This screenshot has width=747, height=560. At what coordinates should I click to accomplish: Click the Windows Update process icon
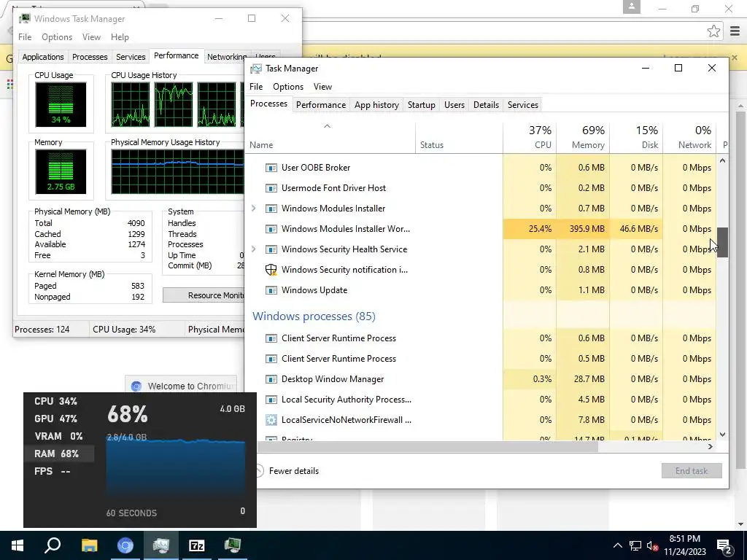271,290
